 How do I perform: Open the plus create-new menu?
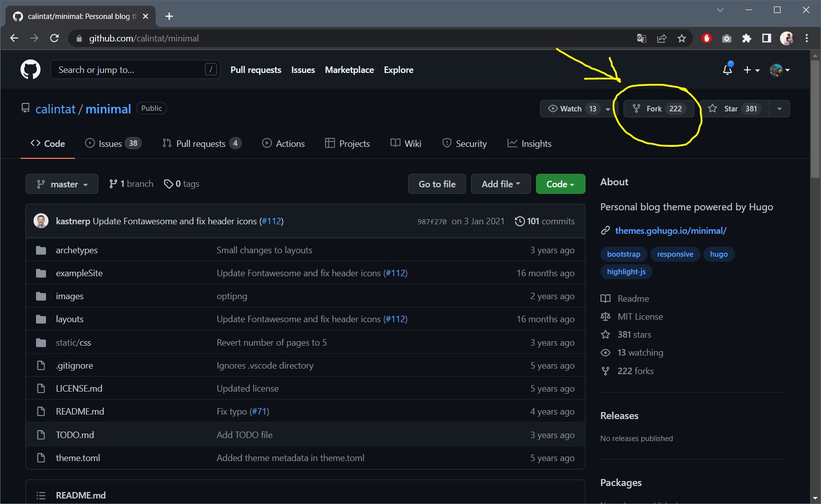click(x=751, y=70)
